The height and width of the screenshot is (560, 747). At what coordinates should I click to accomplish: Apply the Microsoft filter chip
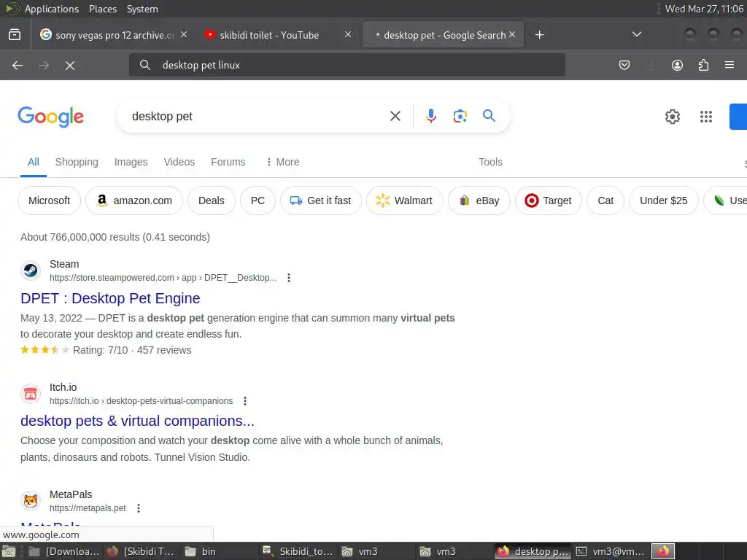point(49,201)
